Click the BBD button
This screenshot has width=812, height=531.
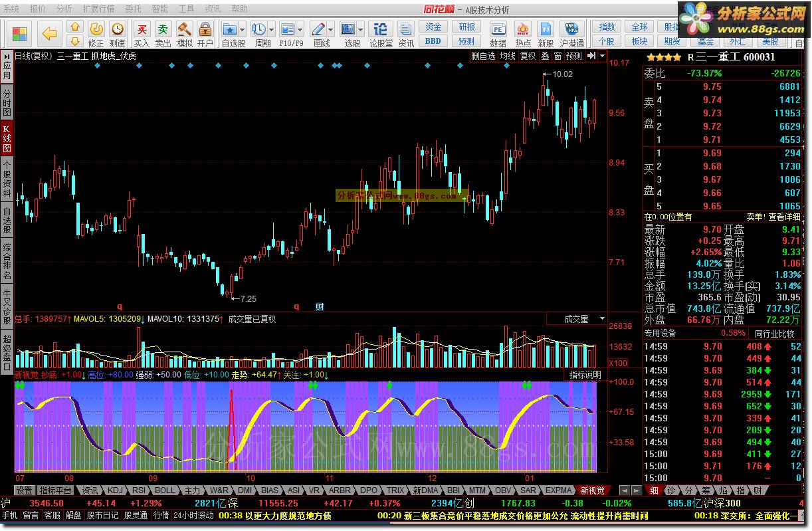point(433,41)
